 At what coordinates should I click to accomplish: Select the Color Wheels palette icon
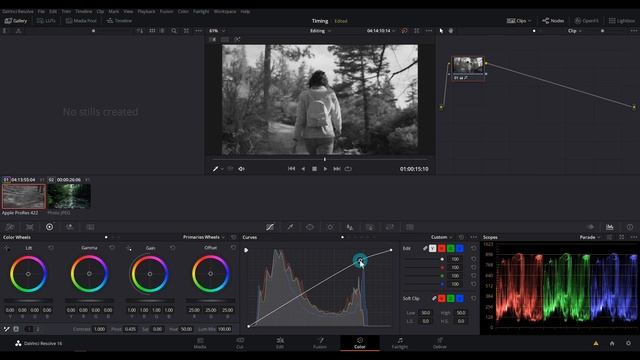[x=49, y=227]
